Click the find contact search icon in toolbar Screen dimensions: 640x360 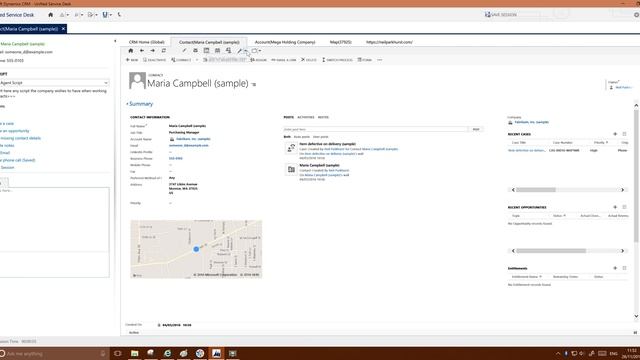228,51
